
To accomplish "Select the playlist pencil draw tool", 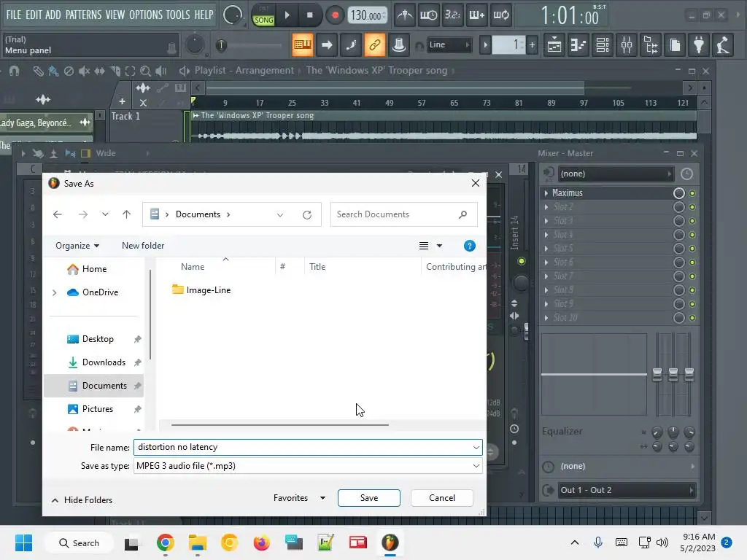I will click(x=38, y=71).
